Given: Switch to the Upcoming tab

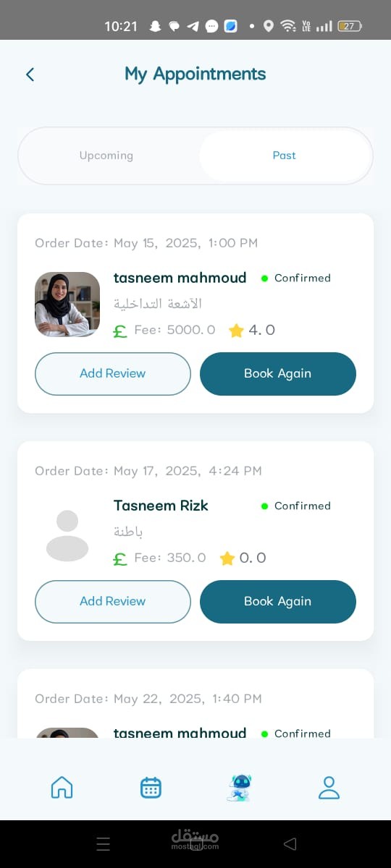Looking at the screenshot, I should pyautogui.click(x=106, y=156).
